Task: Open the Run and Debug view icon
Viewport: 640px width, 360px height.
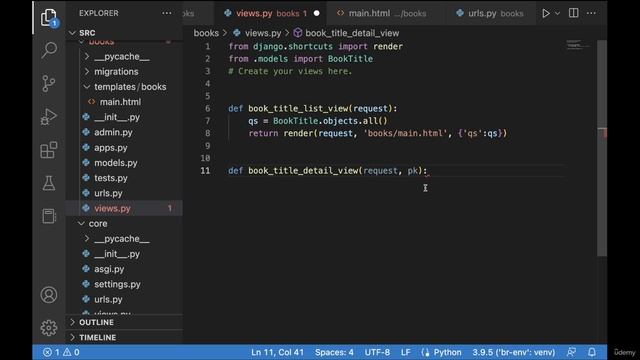Action: [x=49, y=117]
